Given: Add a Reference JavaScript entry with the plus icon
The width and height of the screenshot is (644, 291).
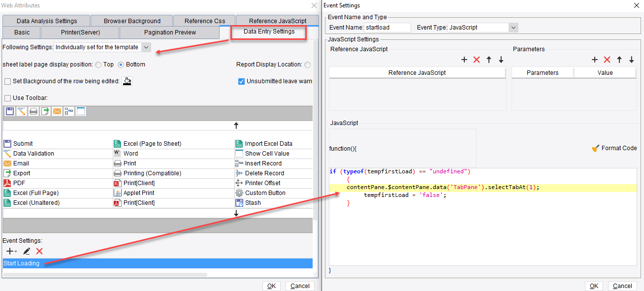Looking at the screenshot, I should click(464, 60).
